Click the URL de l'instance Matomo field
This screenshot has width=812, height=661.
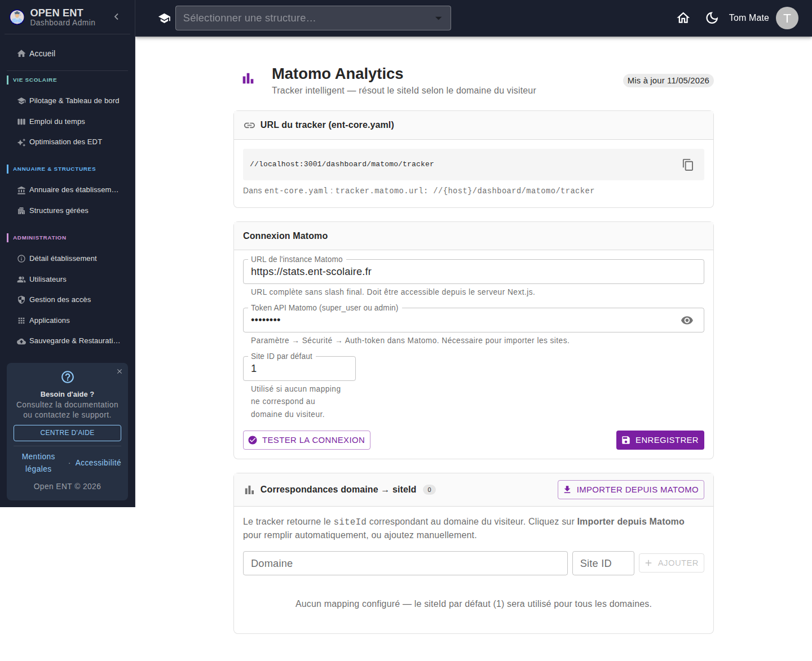(474, 272)
